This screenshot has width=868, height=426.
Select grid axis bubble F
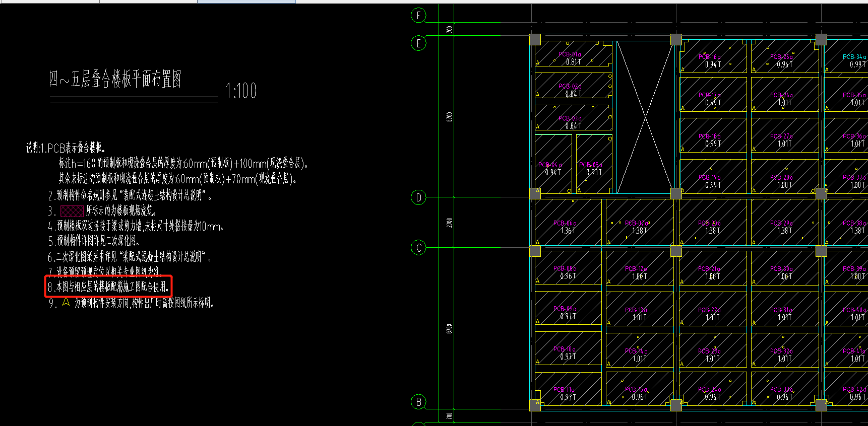pyautogui.click(x=418, y=16)
